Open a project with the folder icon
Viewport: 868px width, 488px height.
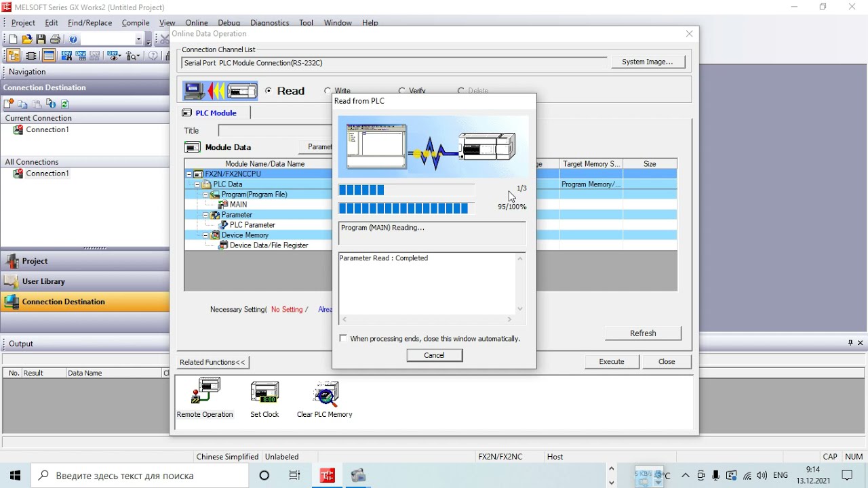[27, 39]
